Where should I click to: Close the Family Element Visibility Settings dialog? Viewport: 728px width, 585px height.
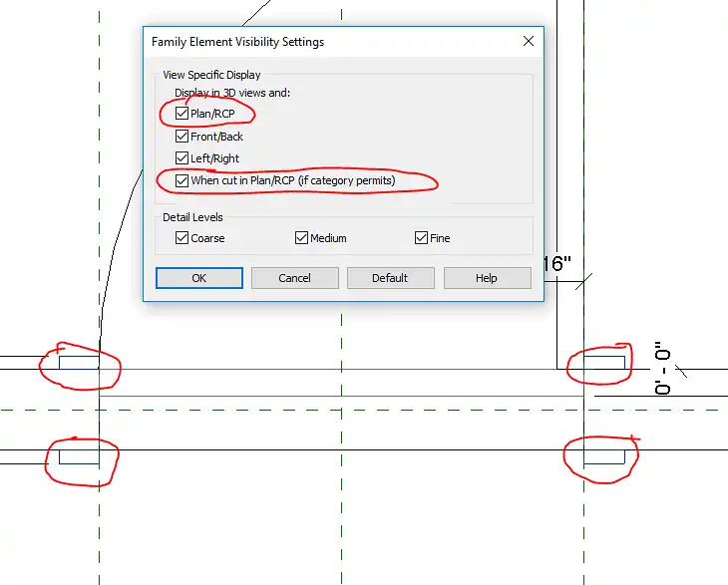click(x=529, y=42)
